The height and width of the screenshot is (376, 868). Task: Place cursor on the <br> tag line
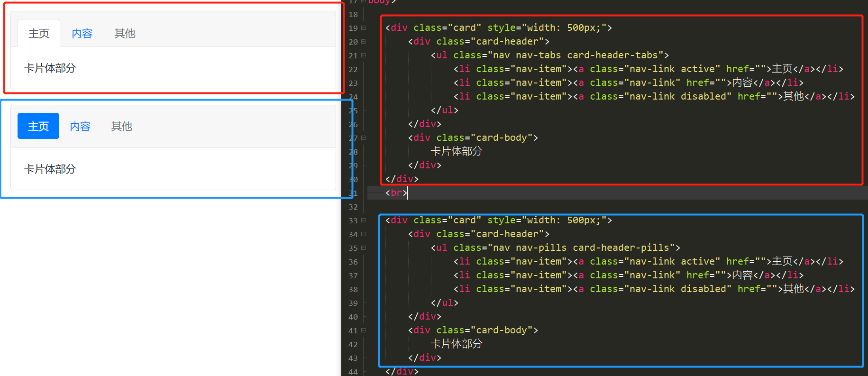(396, 193)
